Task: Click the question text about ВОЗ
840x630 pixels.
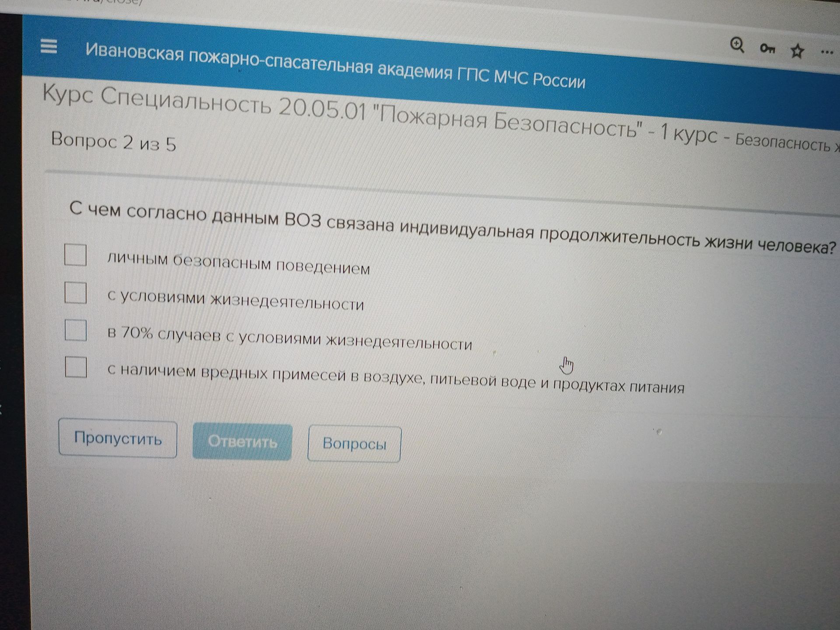Action: click(x=453, y=228)
